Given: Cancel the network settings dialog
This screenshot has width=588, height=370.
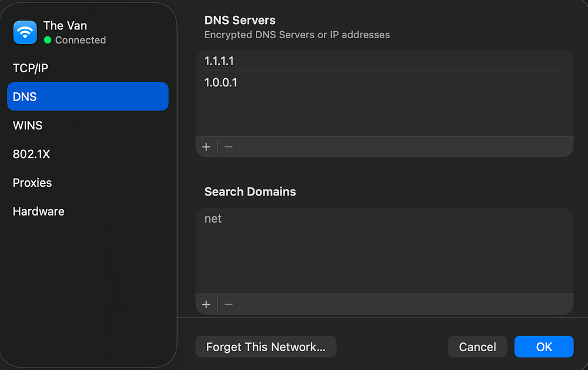Looking at the screenshot, I should pyautogui.click(x=477, y=347).
